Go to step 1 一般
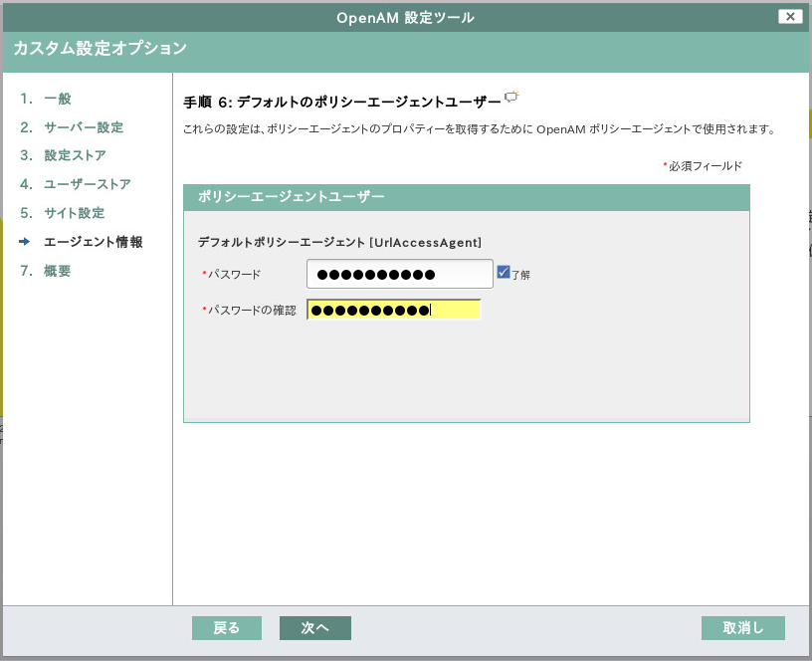 (x=55, y=99)
